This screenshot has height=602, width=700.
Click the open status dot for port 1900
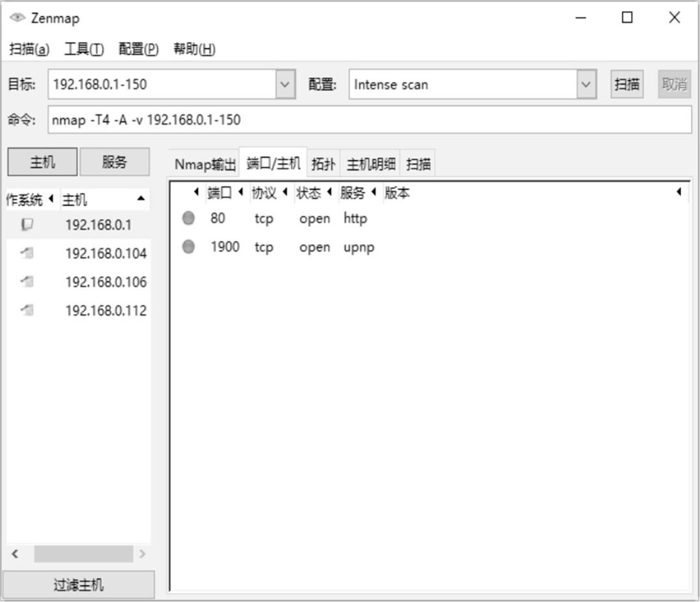188,247
